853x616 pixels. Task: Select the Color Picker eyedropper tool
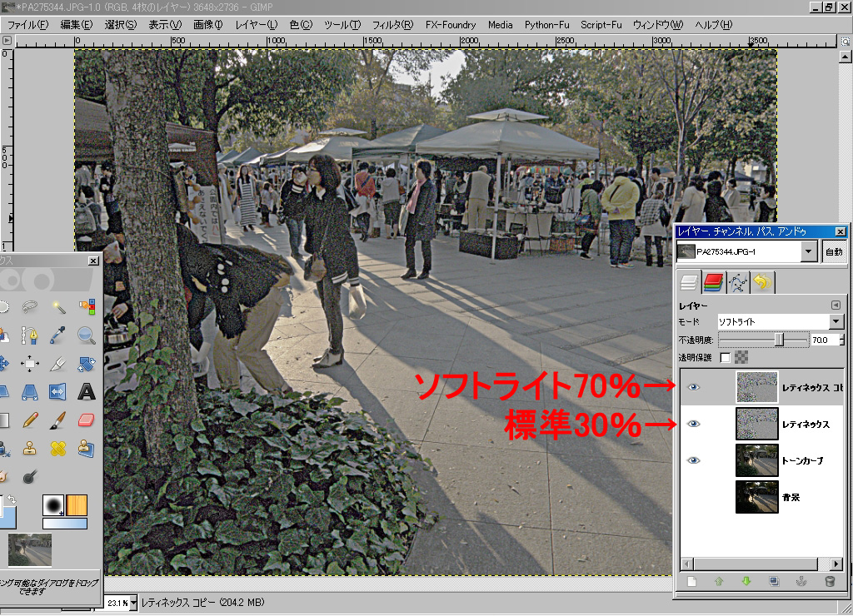(x=58, y=335)
